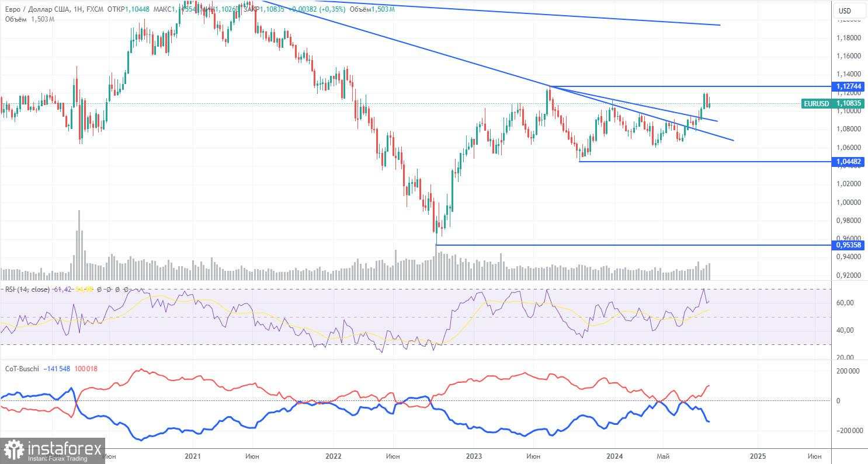
Task: Click the 1,06000 price axis tick
Action: pyautogui.click(x=849, y=147)
